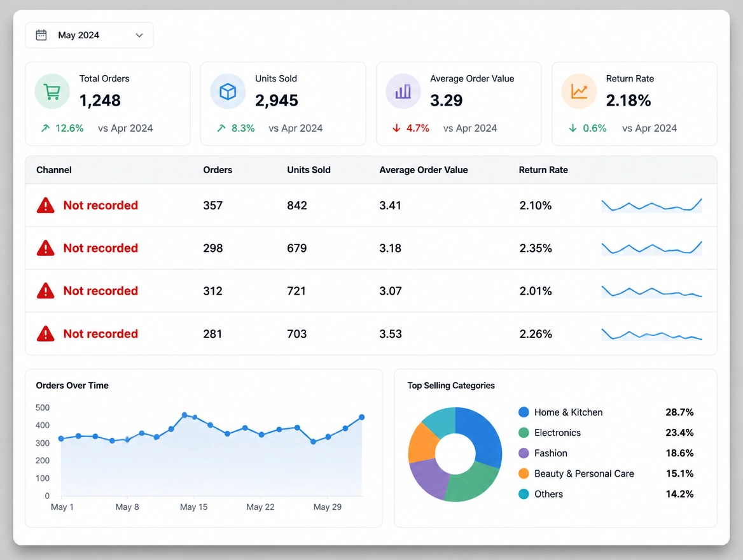
Task: Click the 721 units sold cell
Action: pyautogui.click(x=296, y=291)
